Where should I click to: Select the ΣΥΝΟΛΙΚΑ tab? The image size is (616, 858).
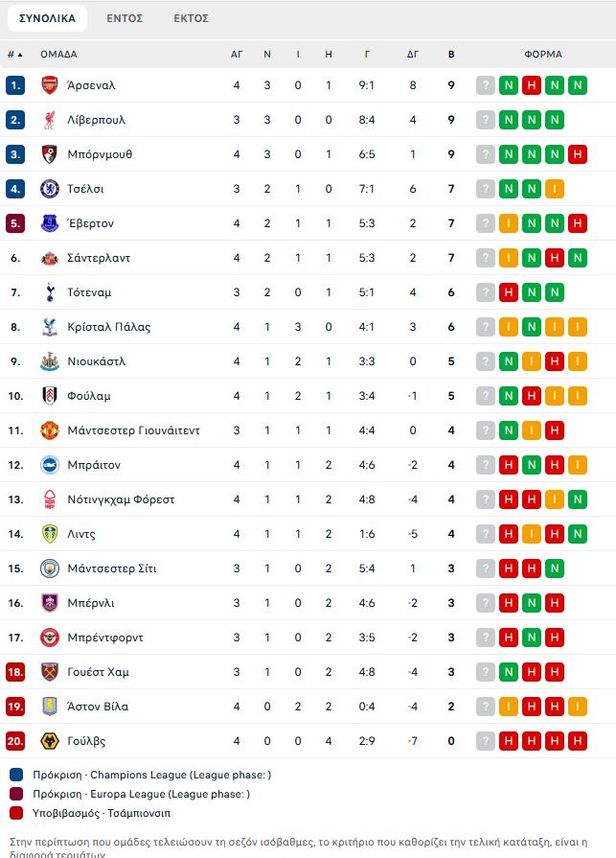(48, 18)
